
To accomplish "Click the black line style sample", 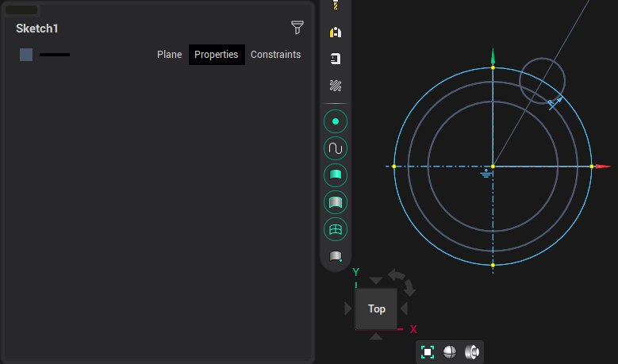I will [55, 55].
